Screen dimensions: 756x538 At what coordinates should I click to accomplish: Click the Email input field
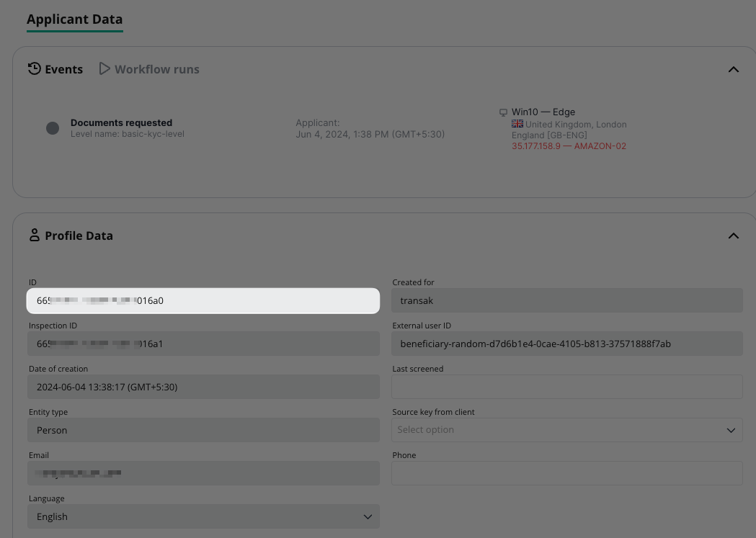click(x=203, y=473)
